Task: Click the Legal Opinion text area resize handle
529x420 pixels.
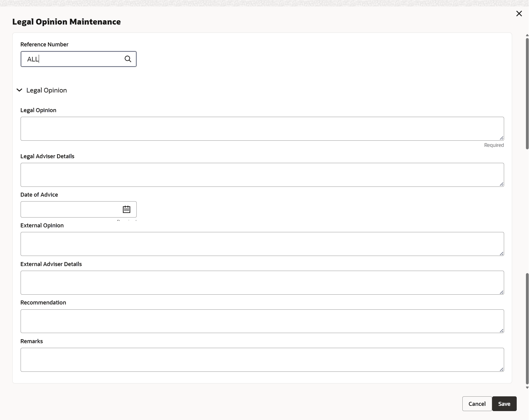Action: click(x=501, y=138)
